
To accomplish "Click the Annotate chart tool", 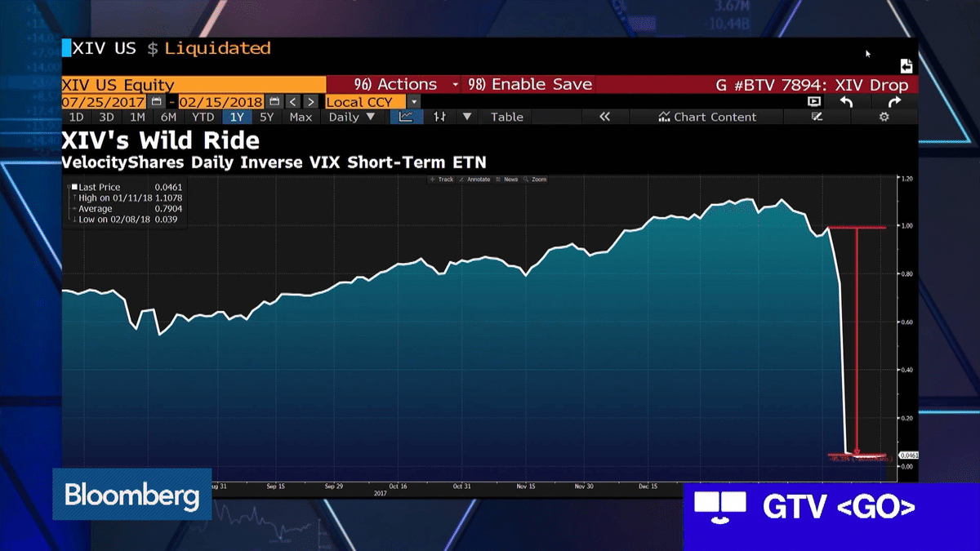I will [x=475, y=179].
